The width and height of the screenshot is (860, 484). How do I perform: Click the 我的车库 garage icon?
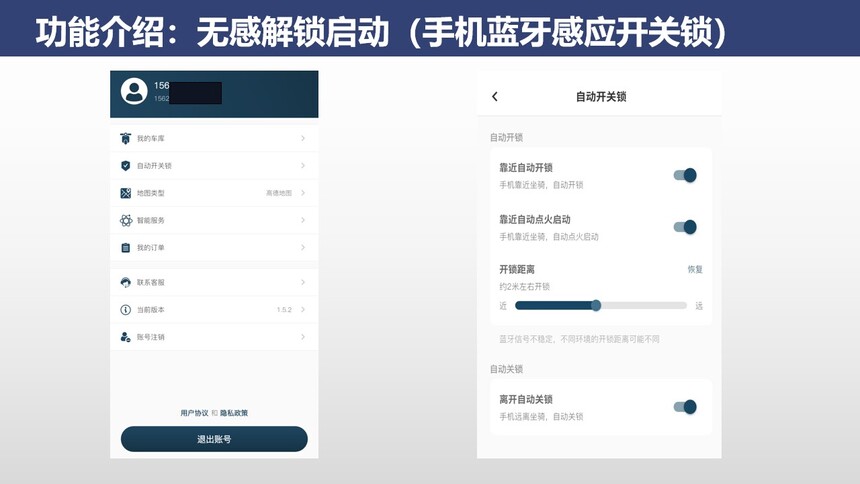[x=126, y=138]
